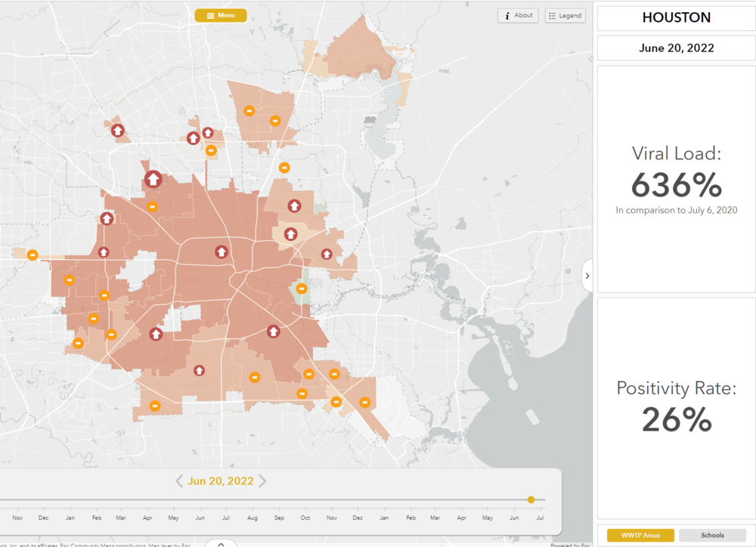Click the HOUSTON title header
Viewport: 756px width, 547px height.
(x=676, y=17)
